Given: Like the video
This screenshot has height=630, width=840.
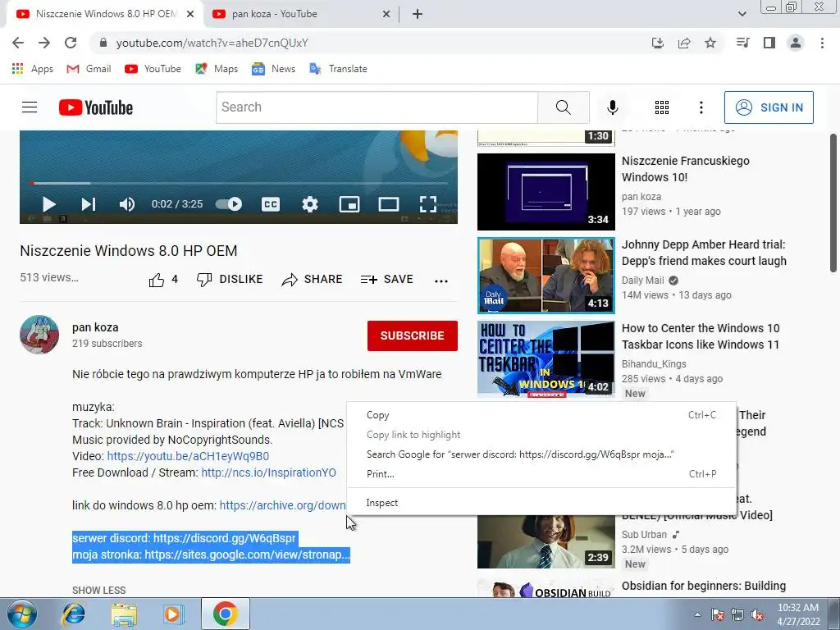Looking at the screenshot, I should [163, 280].
